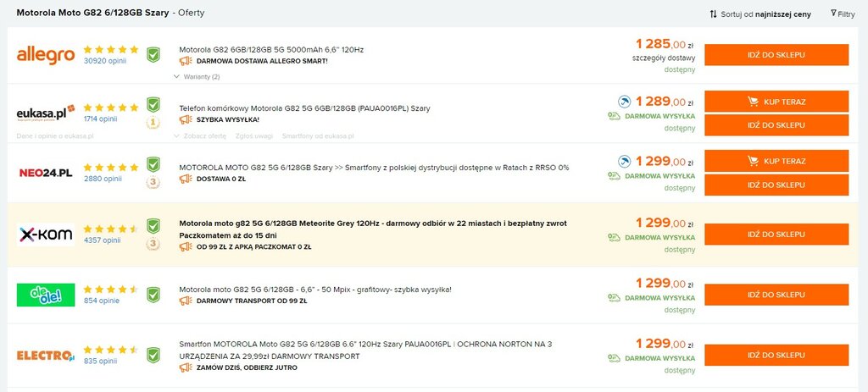Click the green trust shield for NEO24.PL

(x=153, y=164)
